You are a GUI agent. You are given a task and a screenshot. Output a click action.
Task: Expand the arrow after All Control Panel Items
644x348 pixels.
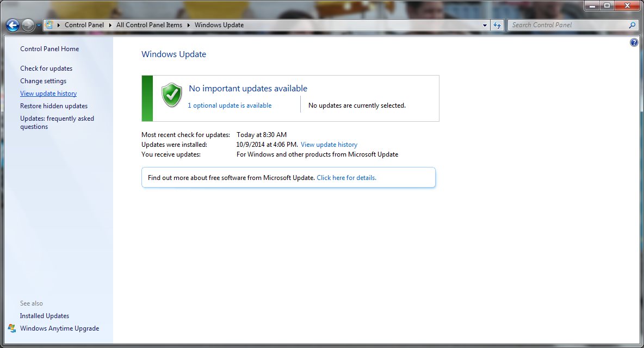click(x=189, y=25)
